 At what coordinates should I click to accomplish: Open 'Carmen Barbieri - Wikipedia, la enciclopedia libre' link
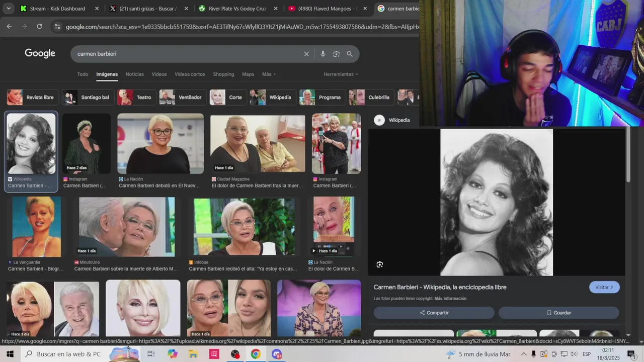pos(440,287)
